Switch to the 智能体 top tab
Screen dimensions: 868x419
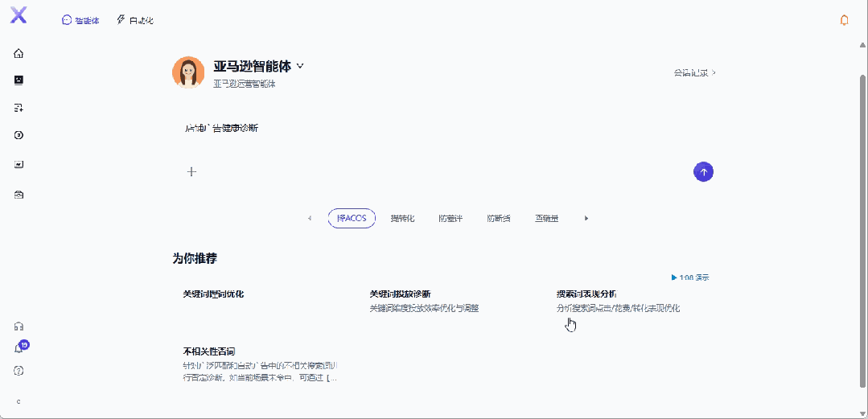point(80,20)
